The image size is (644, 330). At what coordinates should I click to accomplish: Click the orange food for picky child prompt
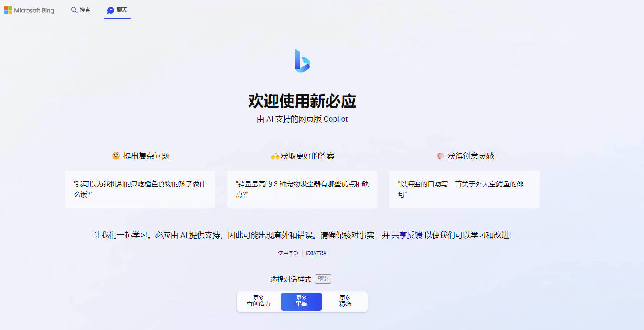pyautogui.click(x=140, y=189)
